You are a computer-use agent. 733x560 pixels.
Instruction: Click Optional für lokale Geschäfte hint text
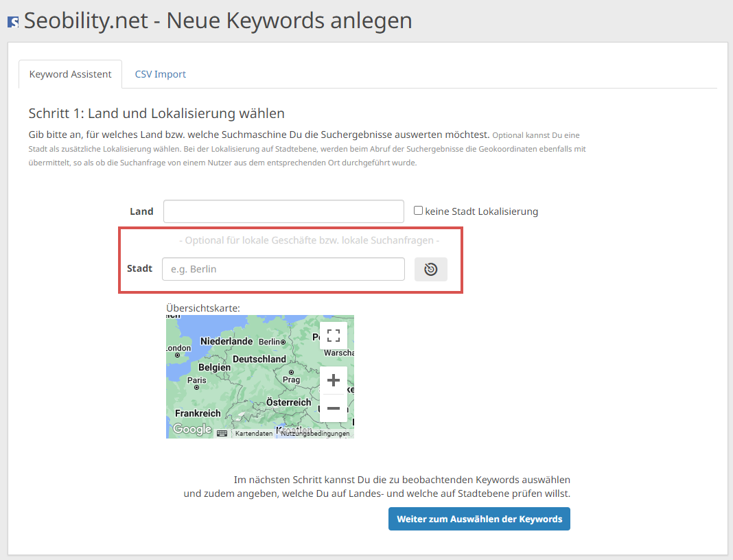coord(310,240)
